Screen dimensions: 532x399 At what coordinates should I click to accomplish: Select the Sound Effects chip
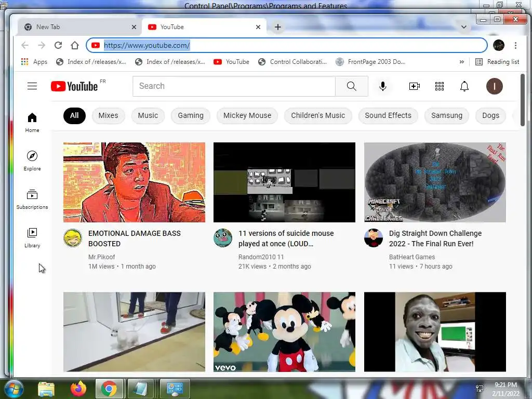coord(388,115)
